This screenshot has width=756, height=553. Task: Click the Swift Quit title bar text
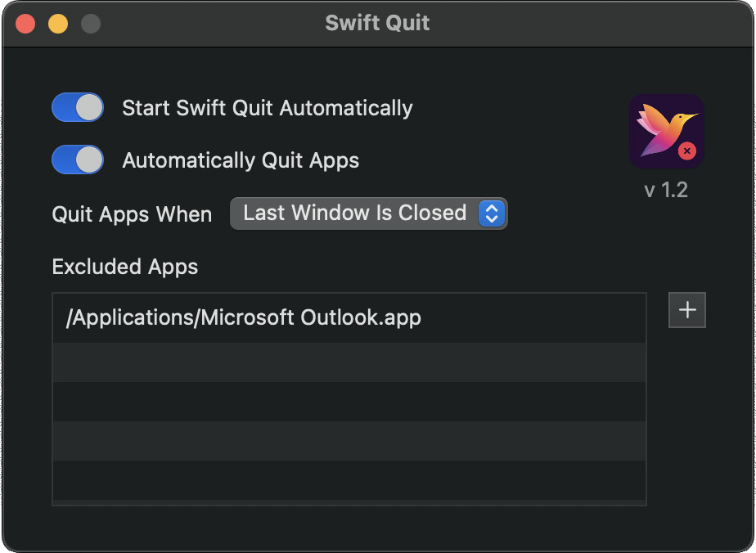click(377, 23)
